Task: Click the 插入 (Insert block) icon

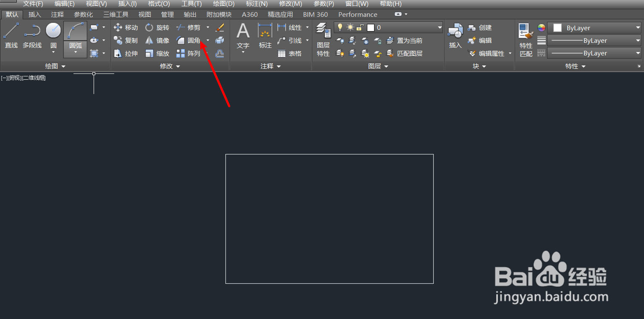Action: tap(456, 36)
